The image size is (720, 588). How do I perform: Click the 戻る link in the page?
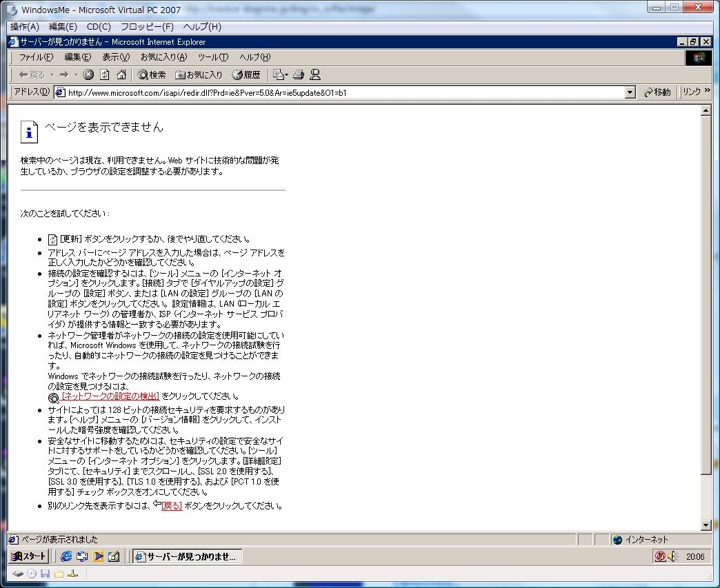172,506
